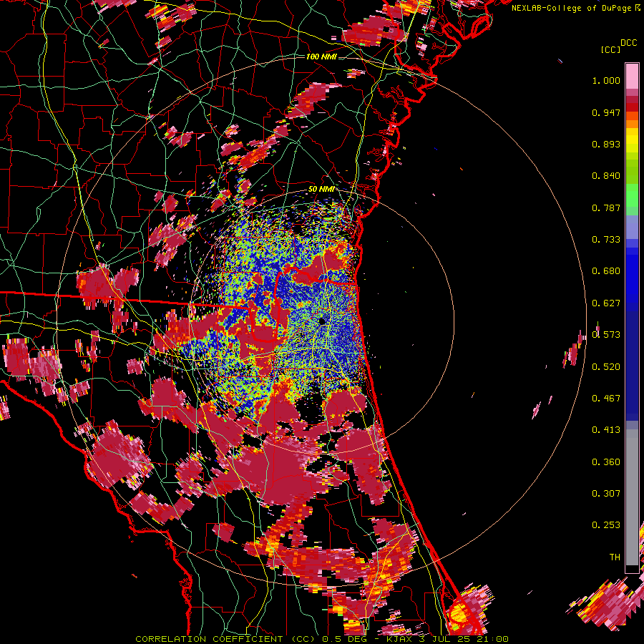
Task: Click the 0.467 color scale label
Action: [606, 399]
